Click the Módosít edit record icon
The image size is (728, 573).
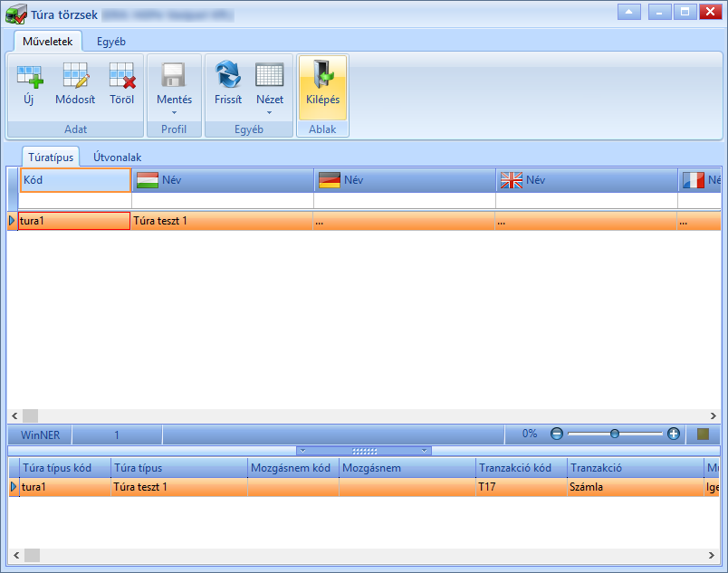point(75,76)
